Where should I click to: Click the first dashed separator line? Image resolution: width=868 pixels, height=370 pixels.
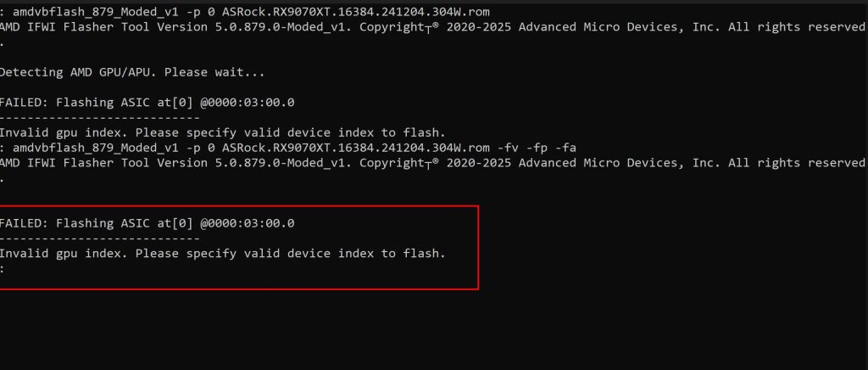[100, 118]
